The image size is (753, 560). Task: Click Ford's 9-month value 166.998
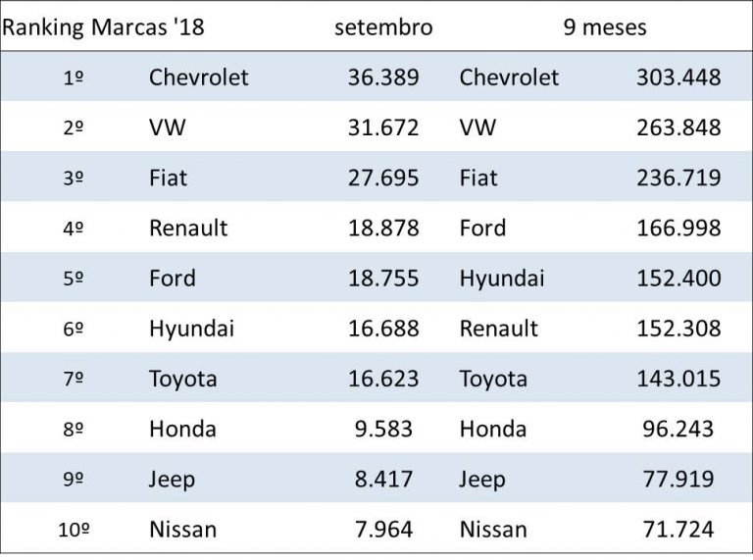pyautogui.click(x=678, y=229)
